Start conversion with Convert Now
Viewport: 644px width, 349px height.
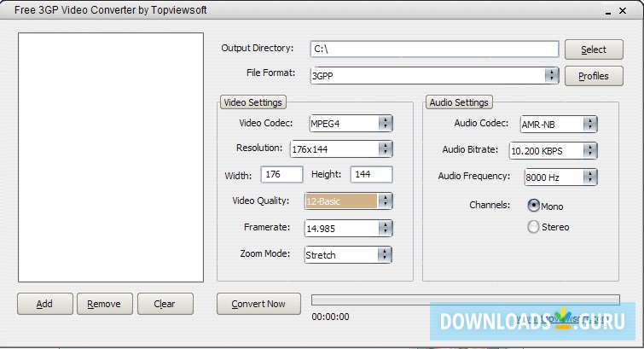coord(258,304)
